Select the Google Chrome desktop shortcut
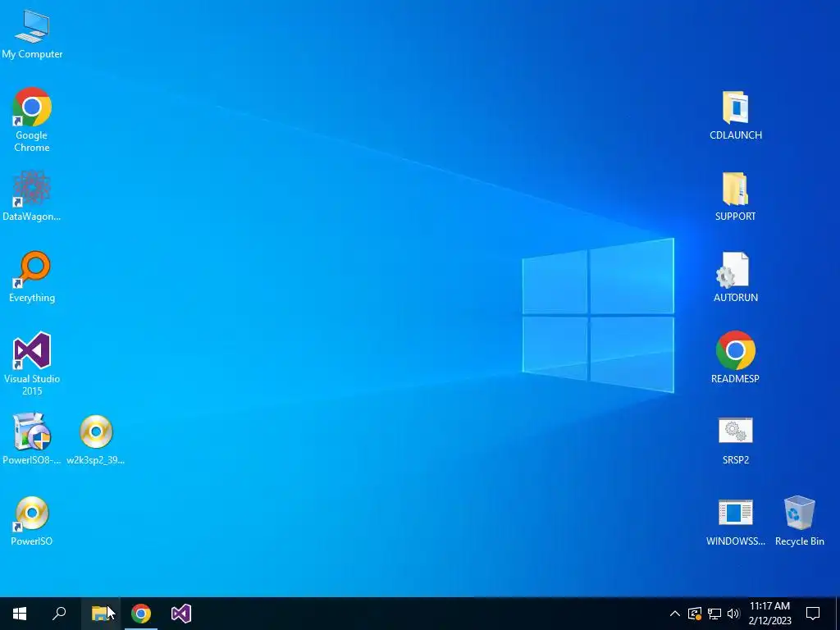 click(x=32, y=120)
